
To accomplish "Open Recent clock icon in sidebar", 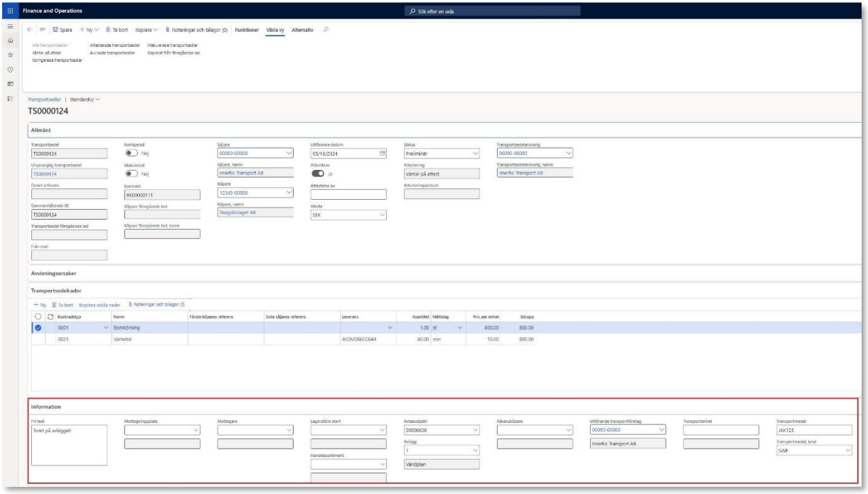I will pyautogui.click(x=10, y=69).
